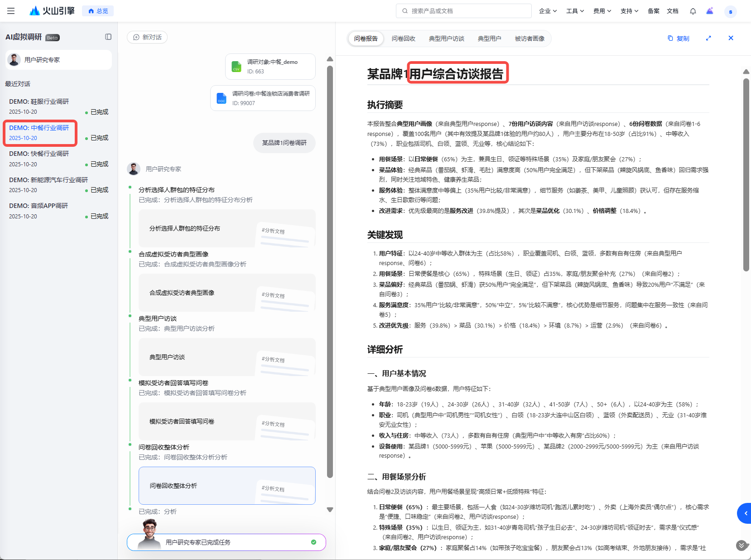Screen dimensions: 751x560
Task: Collapse the AI虚拟调研 sidebar panel
Action: coord(108,37)
